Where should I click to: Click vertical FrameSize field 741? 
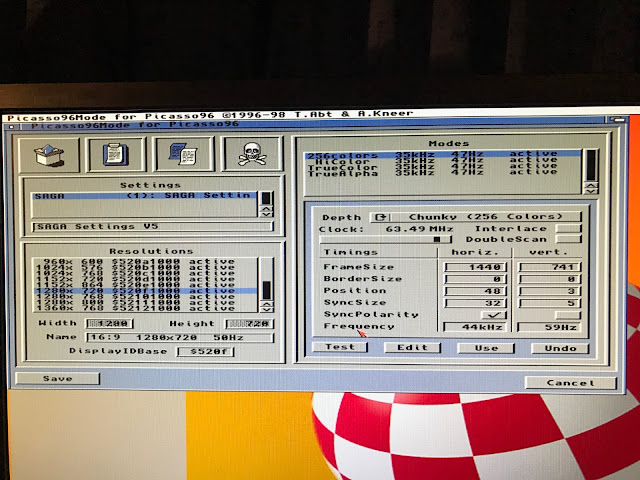click(x=550, y=267)
